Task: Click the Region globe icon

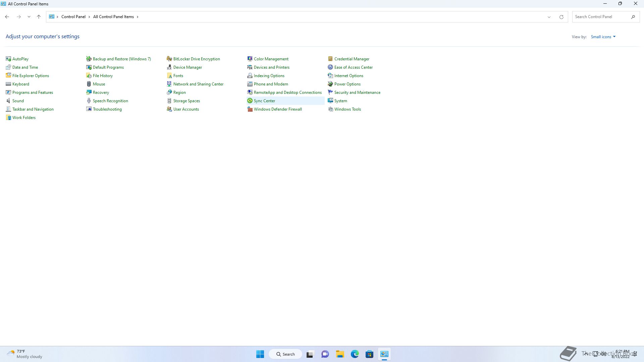Action: 169,92
